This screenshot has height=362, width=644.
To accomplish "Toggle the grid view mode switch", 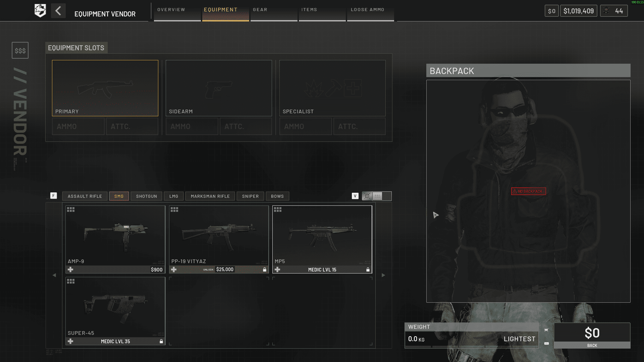I will (x=382, y=196).
